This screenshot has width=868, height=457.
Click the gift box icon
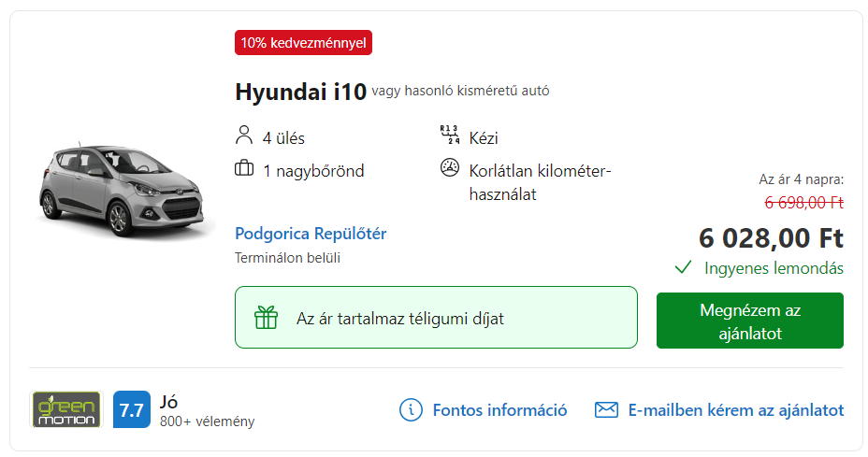(x=266, y=318)
